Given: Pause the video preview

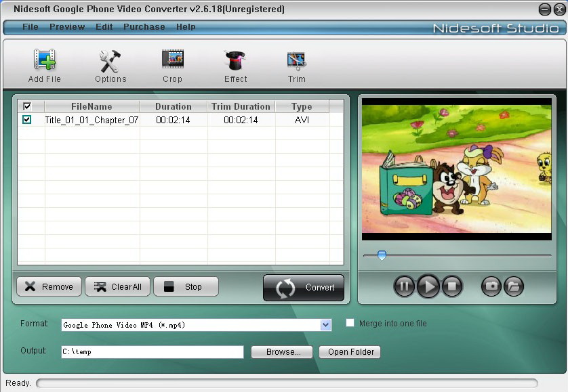Looking at the screenshot, I should click(x=404, y=286).
